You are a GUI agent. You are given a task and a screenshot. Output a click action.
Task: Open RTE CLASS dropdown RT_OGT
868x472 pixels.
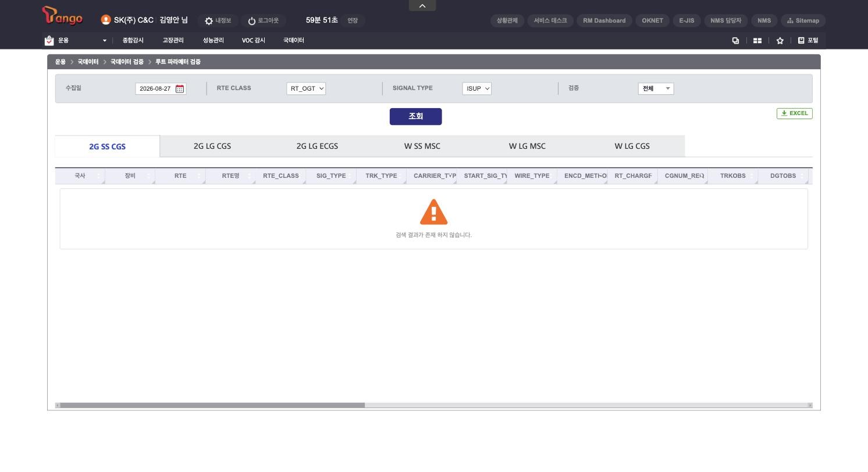click(306, 88)
